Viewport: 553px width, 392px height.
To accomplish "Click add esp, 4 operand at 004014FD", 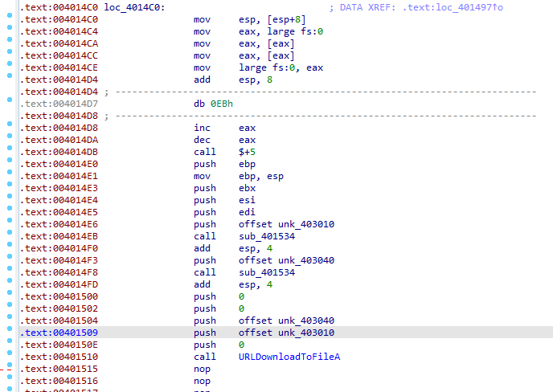I will [256, 284].
